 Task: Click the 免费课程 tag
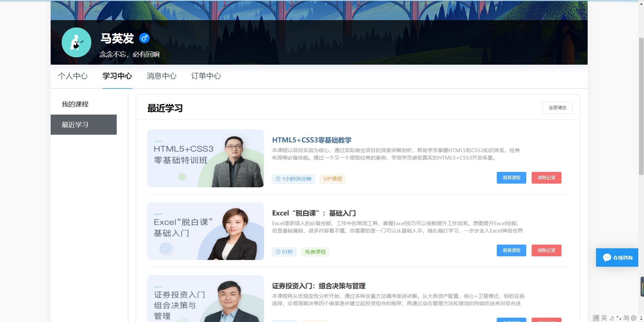click(x=315, y=252)
